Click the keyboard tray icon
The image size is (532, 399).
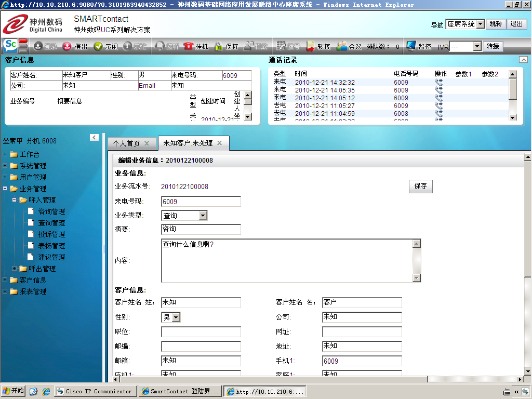[507, 392]
